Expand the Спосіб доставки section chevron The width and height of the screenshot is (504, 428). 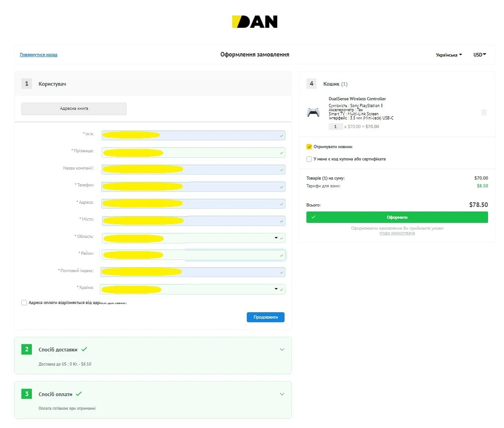click(282, 350)
